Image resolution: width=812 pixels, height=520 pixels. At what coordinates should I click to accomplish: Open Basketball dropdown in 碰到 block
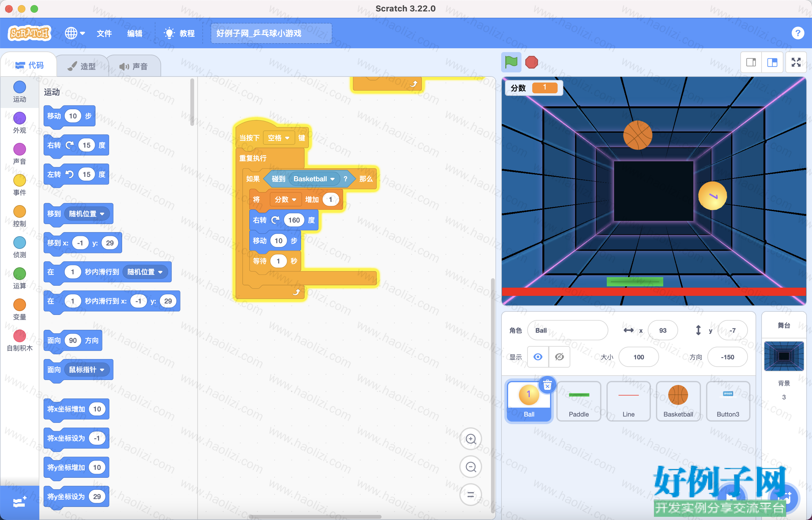[314, 179]
